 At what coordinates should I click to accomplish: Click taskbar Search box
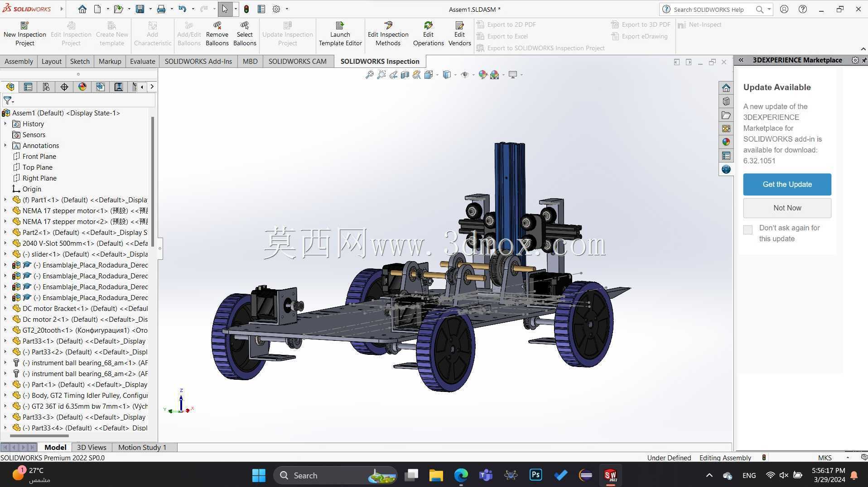(336, 475)
